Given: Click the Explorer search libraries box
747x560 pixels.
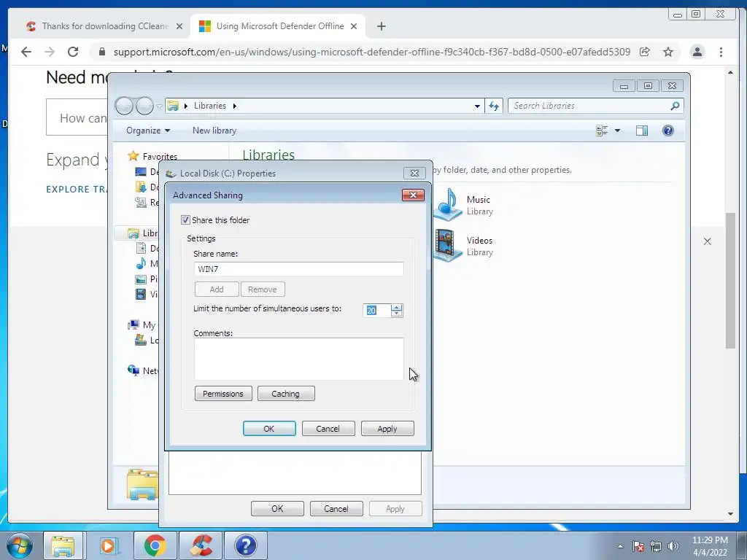Looking at the screenshot, I should pos(589,106).
